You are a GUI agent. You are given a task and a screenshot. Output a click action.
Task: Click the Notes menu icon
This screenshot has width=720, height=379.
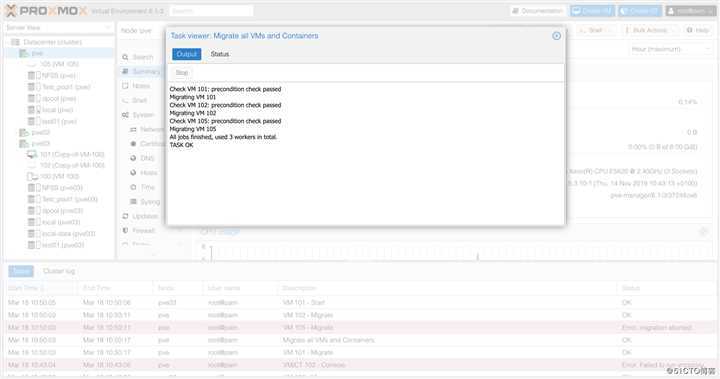pos(125,86)
